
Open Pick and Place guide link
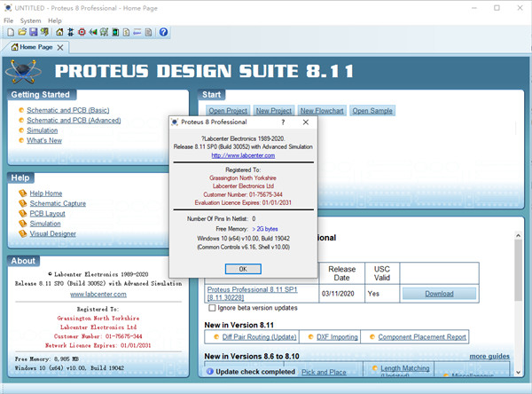point(324,373)
